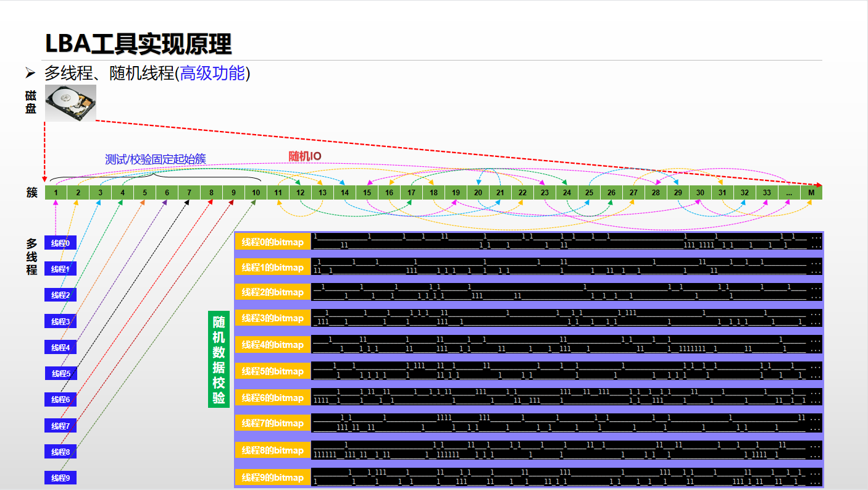Select cluster cell 10 in the cluster row
This screenshot has height=490, width=868.
pyautogui.click(x=255, y=192)
